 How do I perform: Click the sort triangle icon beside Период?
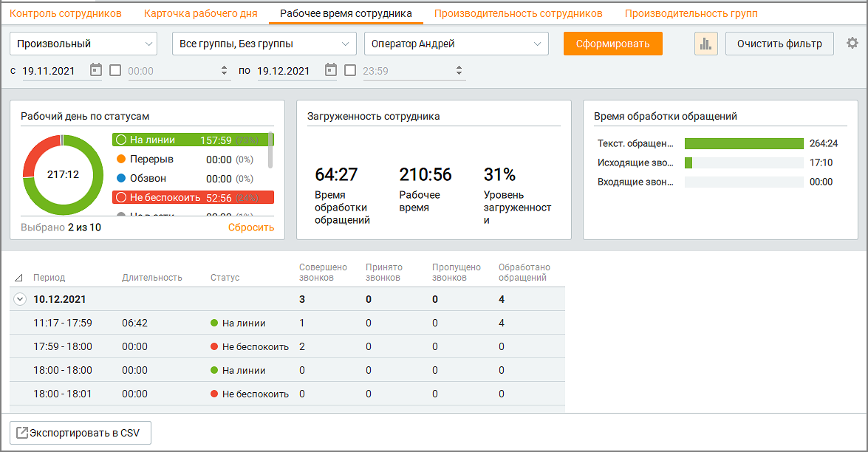pyautogui.click(x=18, y=278)
